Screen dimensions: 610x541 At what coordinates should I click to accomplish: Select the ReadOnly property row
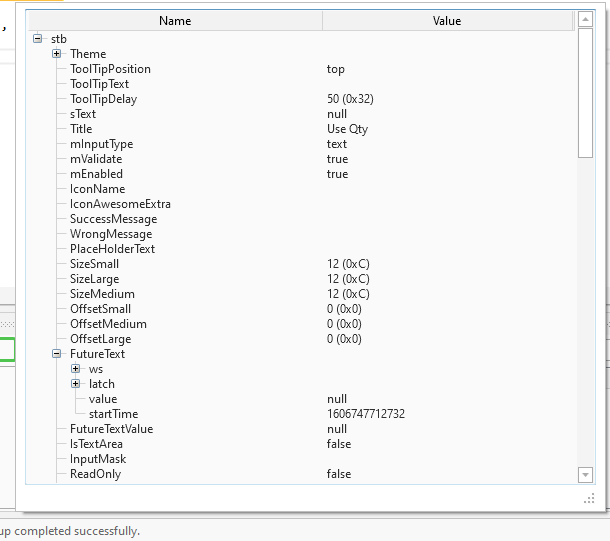click(x=95, y=474)
